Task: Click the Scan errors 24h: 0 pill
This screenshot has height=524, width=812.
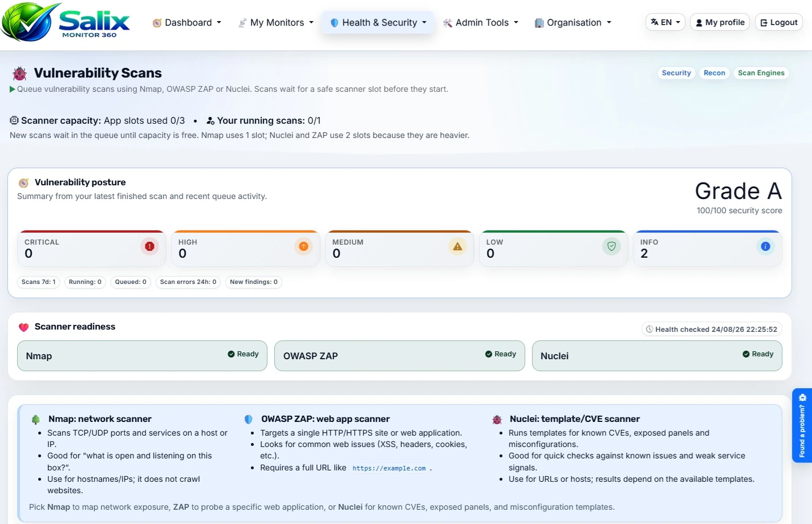Action: (188, 282)
